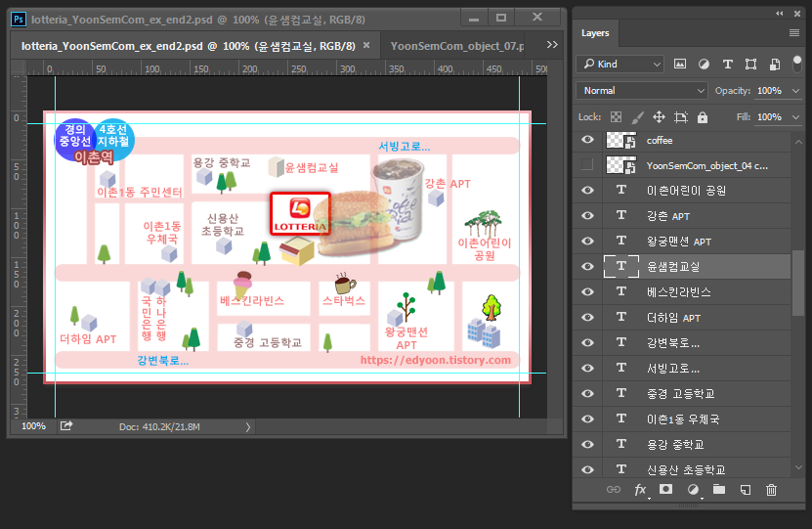Delete layer trash icon

pyautogui.click(x=772, y=490)
